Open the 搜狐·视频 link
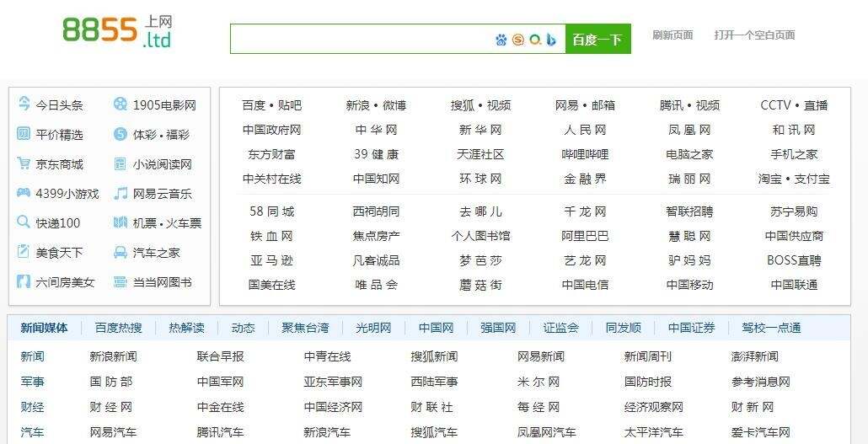The width and height of the screenshot is (868, 444). pyautogui.click(x=480, y=105)
